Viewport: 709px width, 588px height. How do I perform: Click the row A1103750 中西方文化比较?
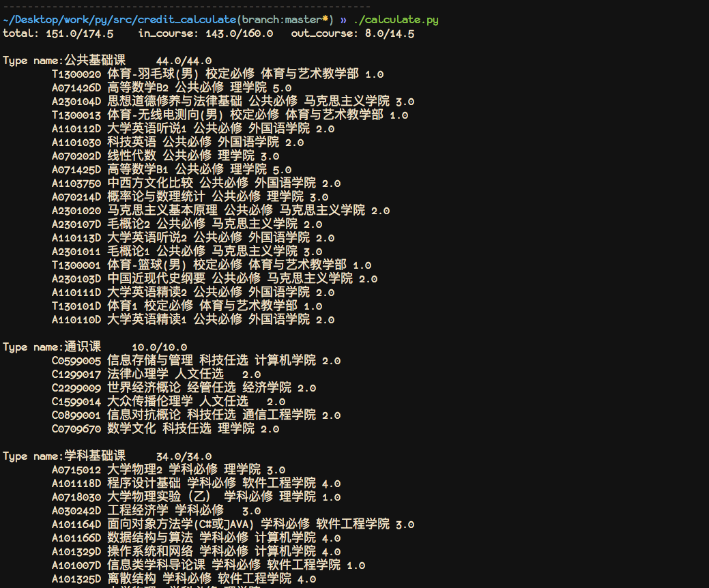point(197,183)
